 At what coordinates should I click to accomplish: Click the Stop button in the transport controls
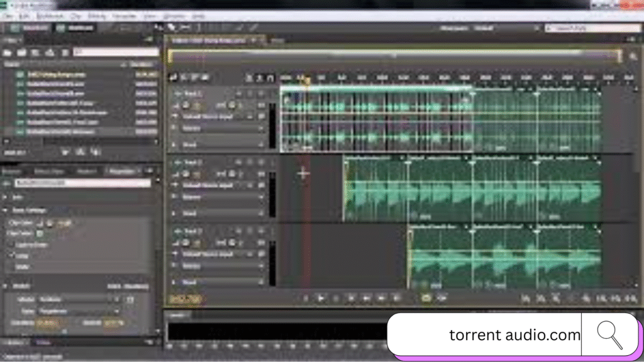click(x=305, y=298)
